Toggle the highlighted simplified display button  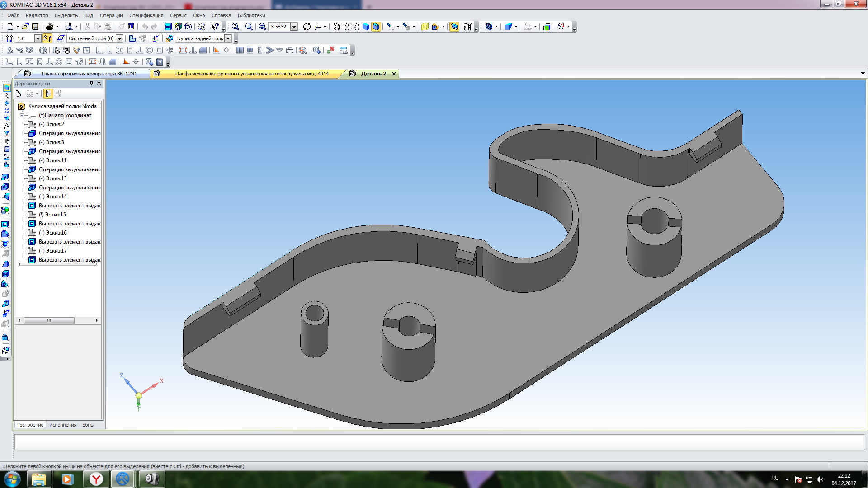click(454, 27)
